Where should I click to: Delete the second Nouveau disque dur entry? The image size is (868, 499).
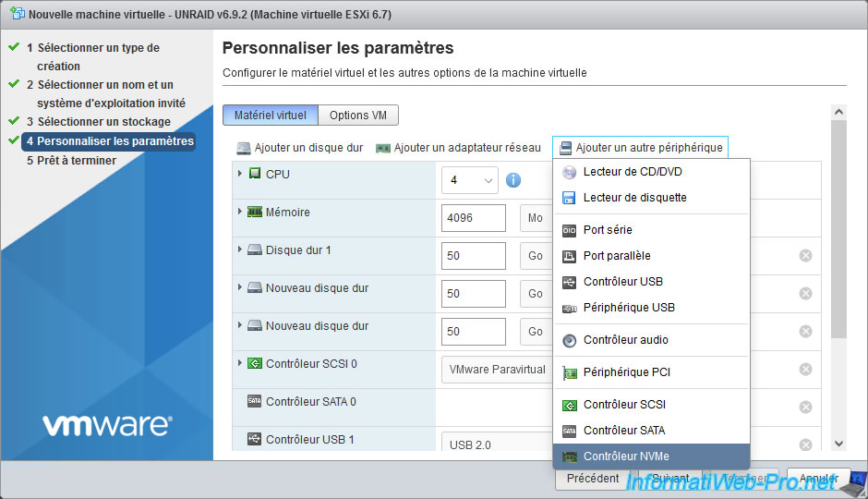(x=805, y=332)
